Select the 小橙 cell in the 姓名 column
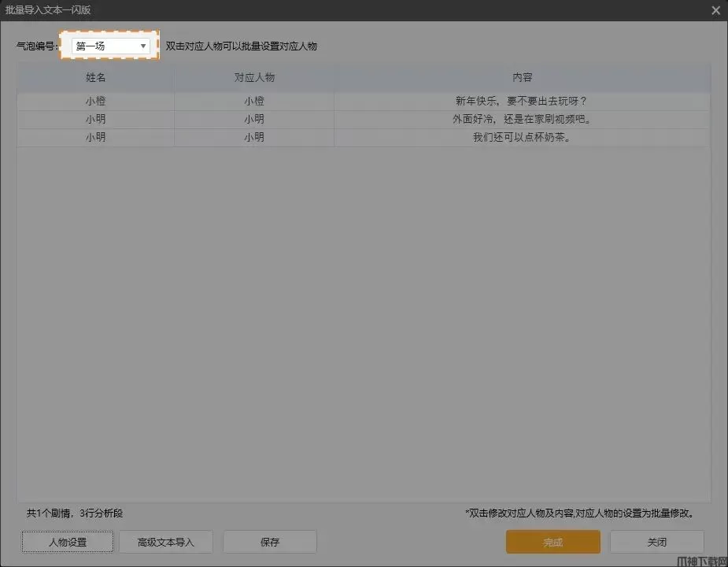This screenshot has height=567, width=728. point(95,102)
